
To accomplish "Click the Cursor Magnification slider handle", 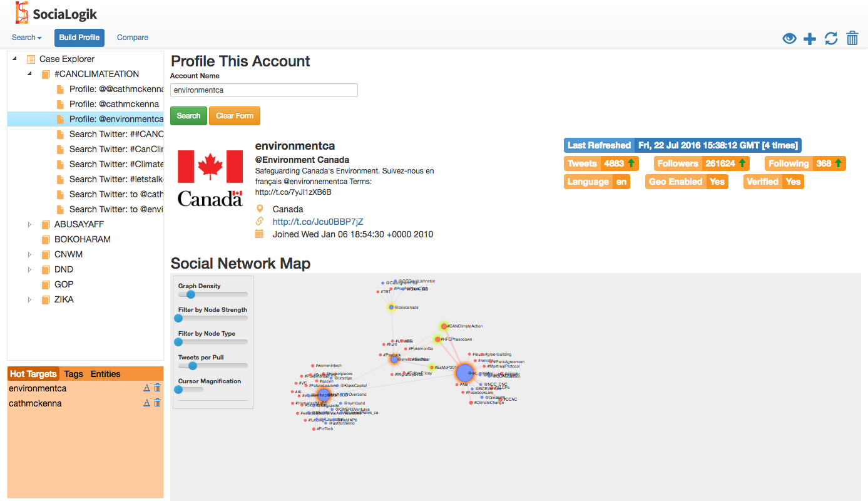I will [x=178, y=390].
